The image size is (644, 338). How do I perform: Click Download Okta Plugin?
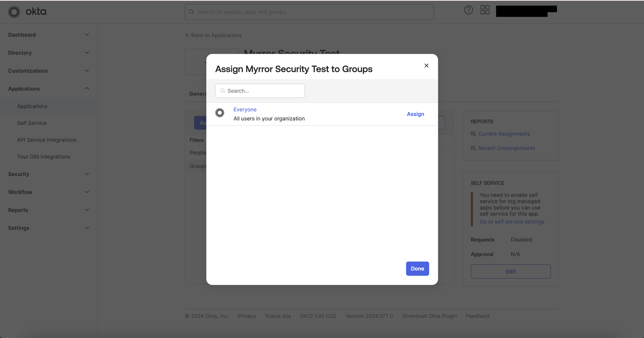(429, 316)
